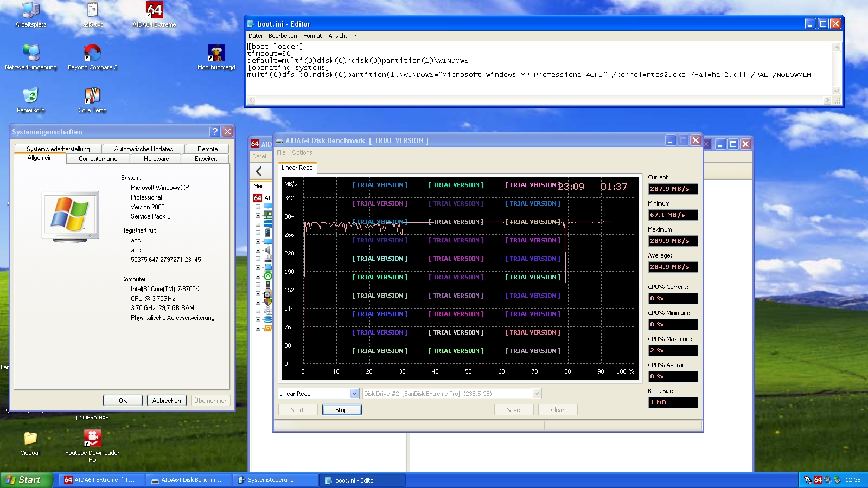Select the Moorhuhnjagd game icon
The width and height of the screenshot is (868, 488).
tap(216, 57)
